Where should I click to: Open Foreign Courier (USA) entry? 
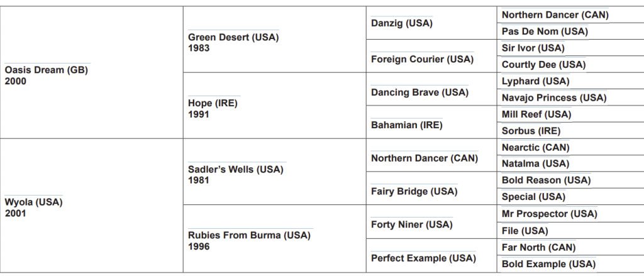coord(421,59)
